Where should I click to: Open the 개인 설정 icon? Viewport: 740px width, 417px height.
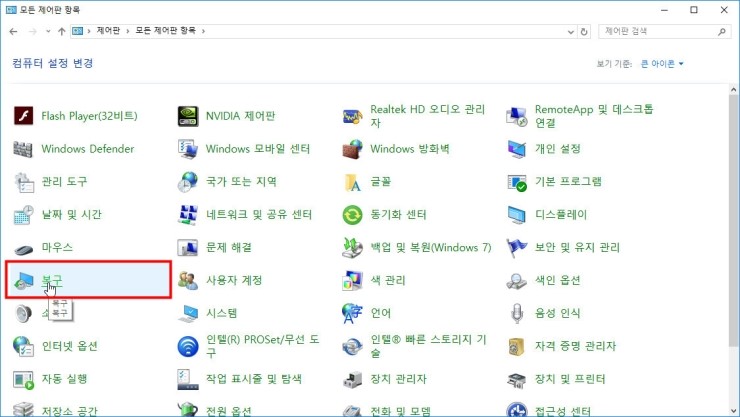click(516, 149)
